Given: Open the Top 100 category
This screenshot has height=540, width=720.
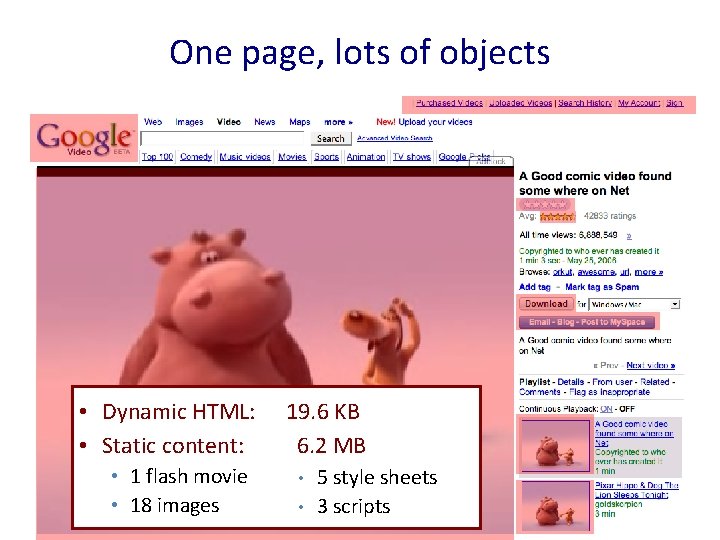Looking at the screenshot, I should coord(157,157).
